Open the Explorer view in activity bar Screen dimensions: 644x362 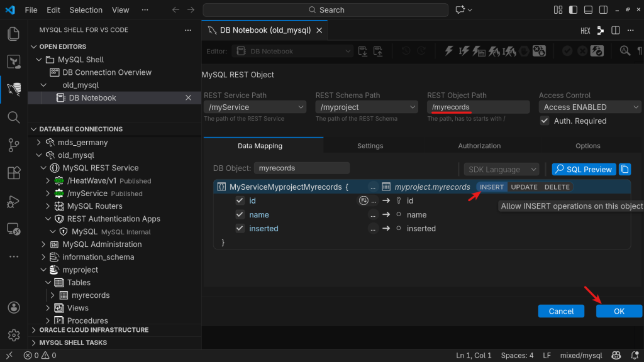pyautogui.click(x=13, y=34)
